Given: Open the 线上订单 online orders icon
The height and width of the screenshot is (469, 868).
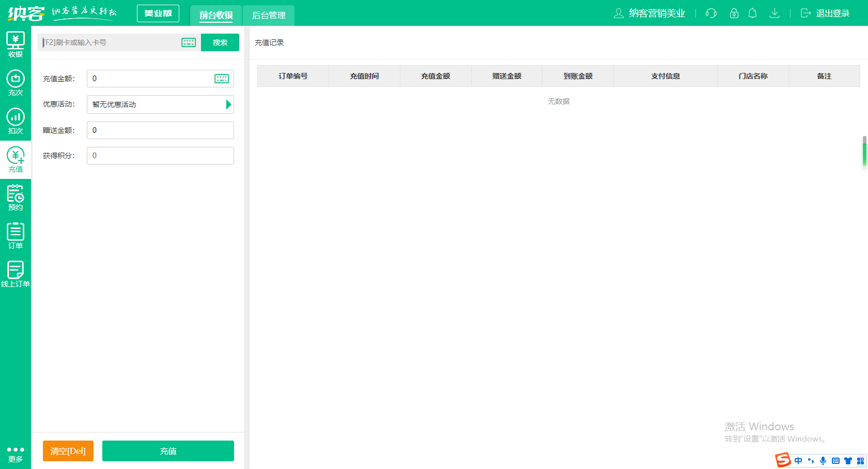Looking at the screenshot, I should coord(16,274).
